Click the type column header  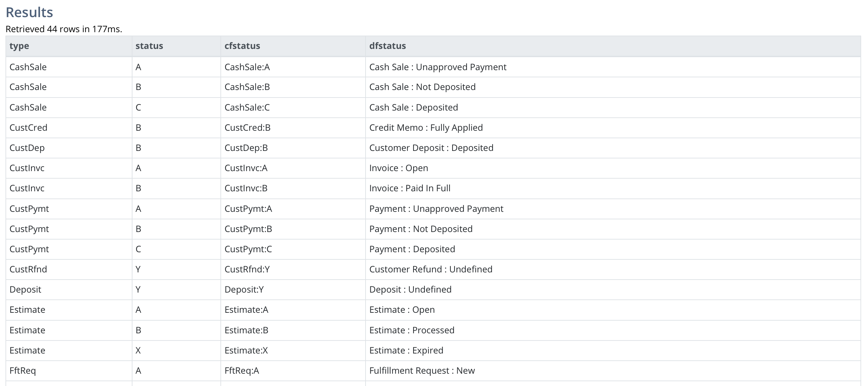point(69,46)
